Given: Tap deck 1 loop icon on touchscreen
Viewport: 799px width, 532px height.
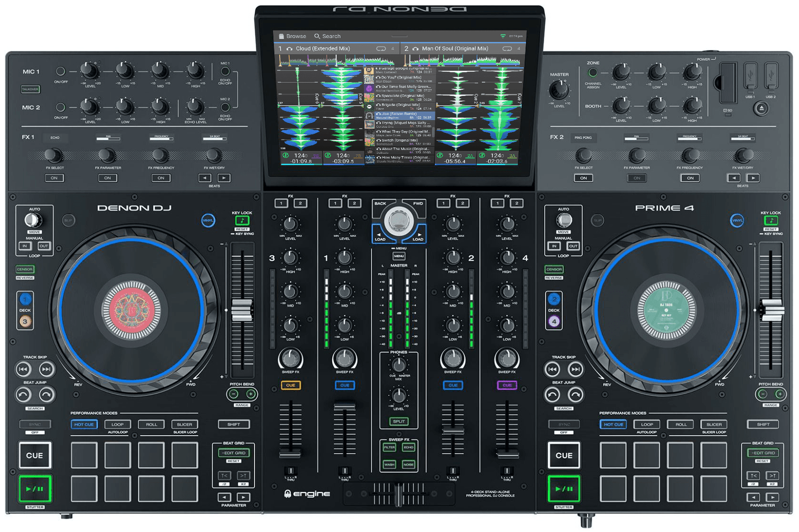Looking at the screenshot, I should pos(381,49).
